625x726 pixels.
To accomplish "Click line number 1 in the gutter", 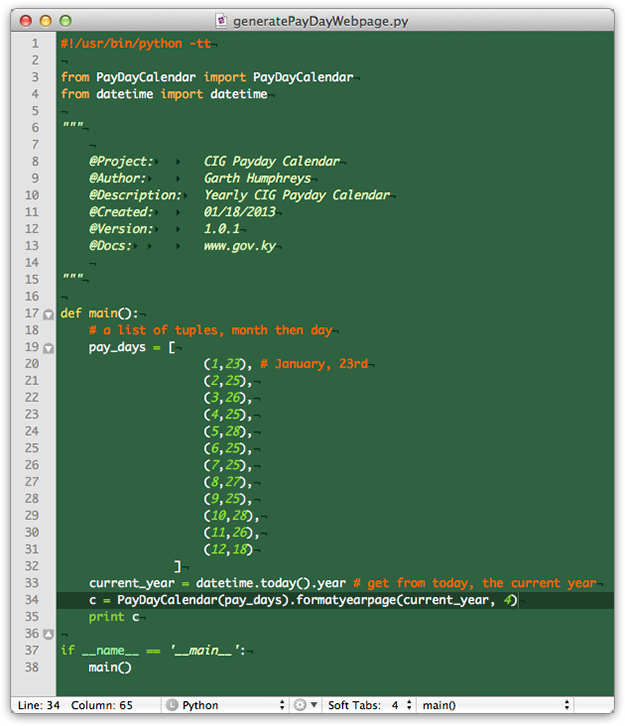I will pos(35,44).
